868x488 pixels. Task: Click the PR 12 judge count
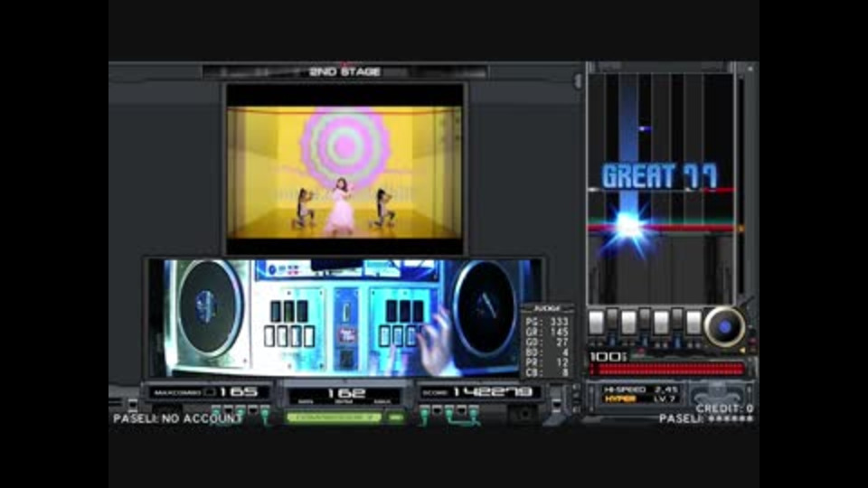pos(547,362)
